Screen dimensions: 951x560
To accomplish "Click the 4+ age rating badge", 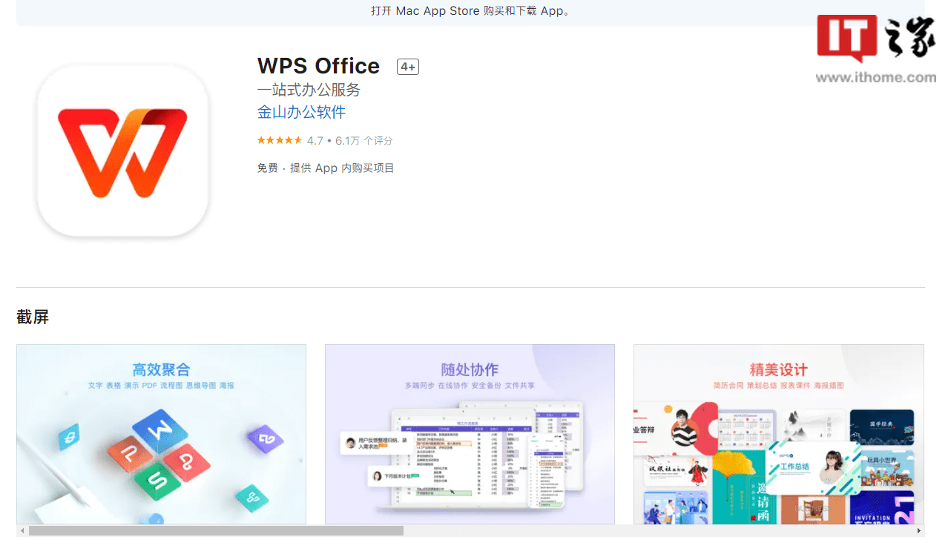I will click(x=407, y=67).
